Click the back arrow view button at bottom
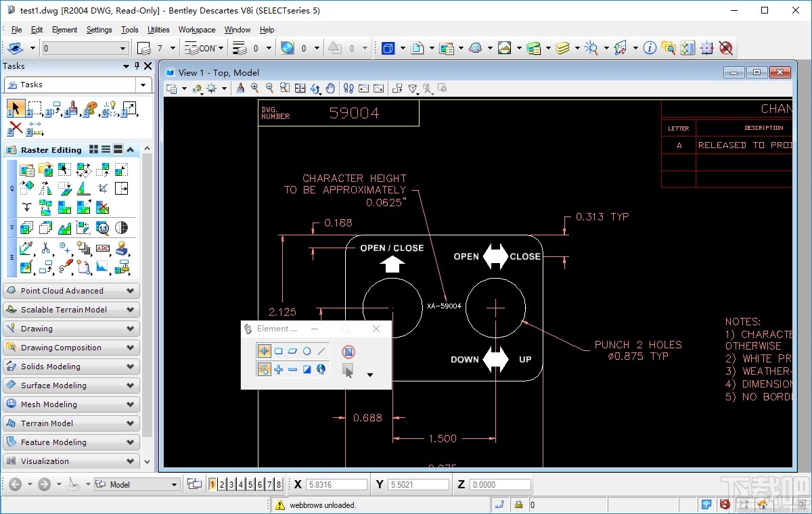Viewport: 812px width, 514px height. [x=15, y=484]
